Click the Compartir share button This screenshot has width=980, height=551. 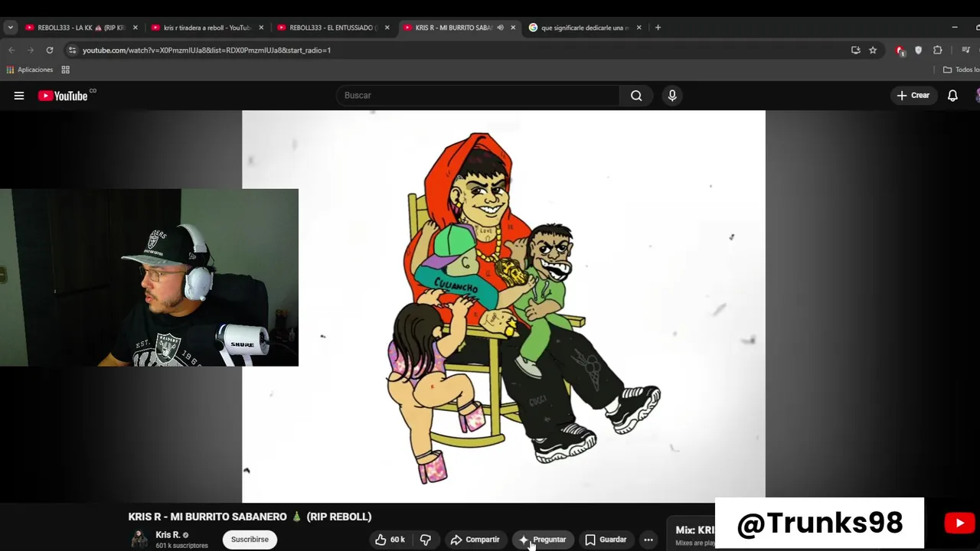point(475,540)
